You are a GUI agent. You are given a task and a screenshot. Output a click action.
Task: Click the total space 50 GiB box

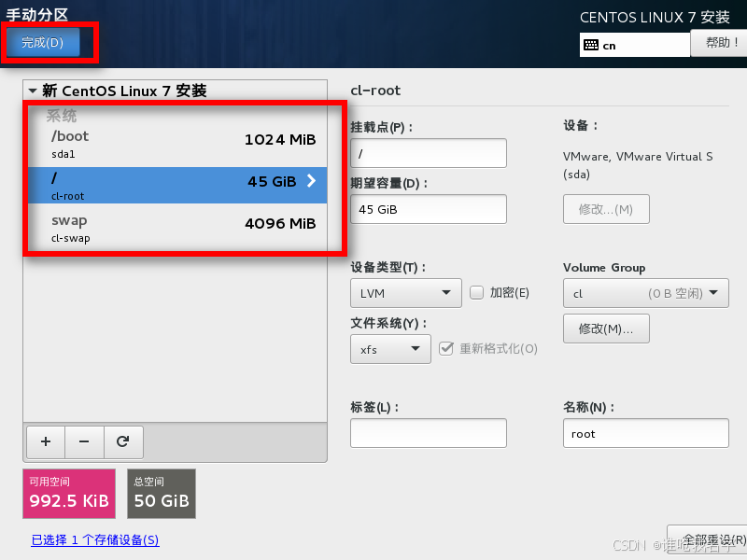pyautogui.click(x=162, y=494)
